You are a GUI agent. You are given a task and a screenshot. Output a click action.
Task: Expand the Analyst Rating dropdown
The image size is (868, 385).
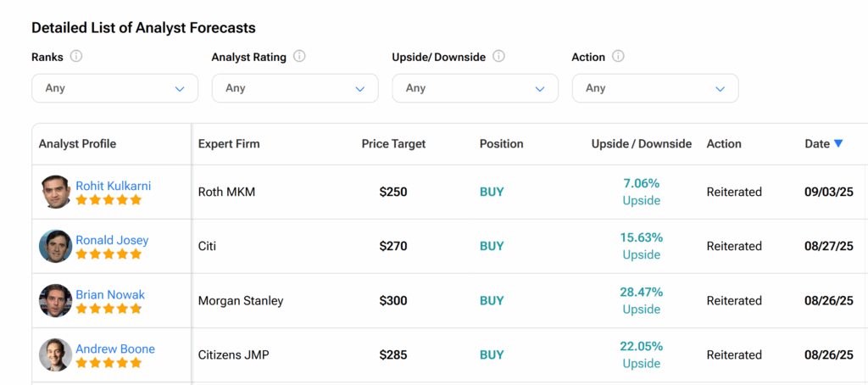(x=295, y=88)
